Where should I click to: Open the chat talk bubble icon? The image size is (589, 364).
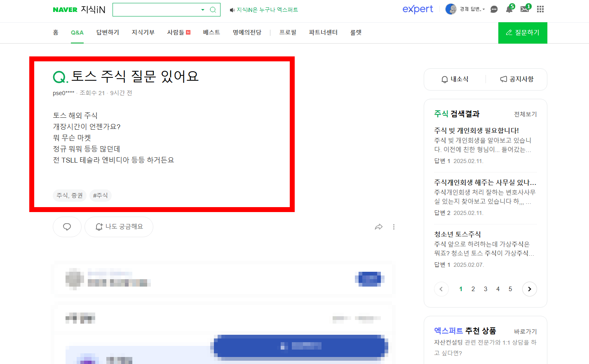point(494,9)
